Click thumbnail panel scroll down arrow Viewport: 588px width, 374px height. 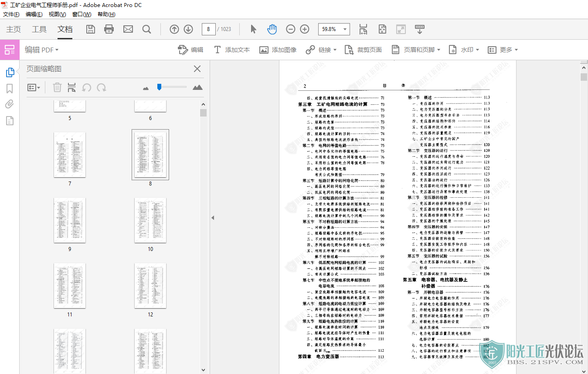click(203, 369)
